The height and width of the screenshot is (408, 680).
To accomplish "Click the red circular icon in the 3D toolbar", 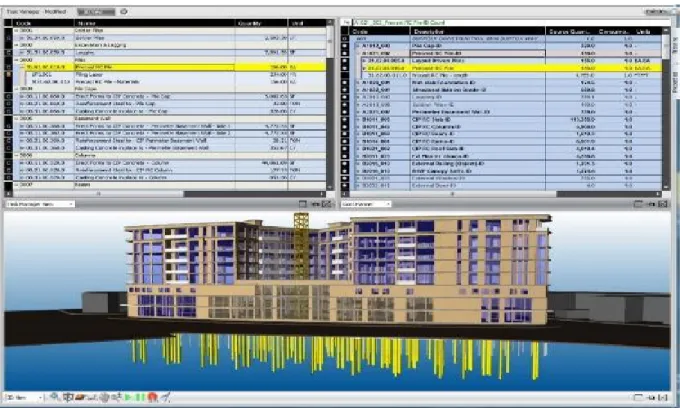I will coord(152,397).
